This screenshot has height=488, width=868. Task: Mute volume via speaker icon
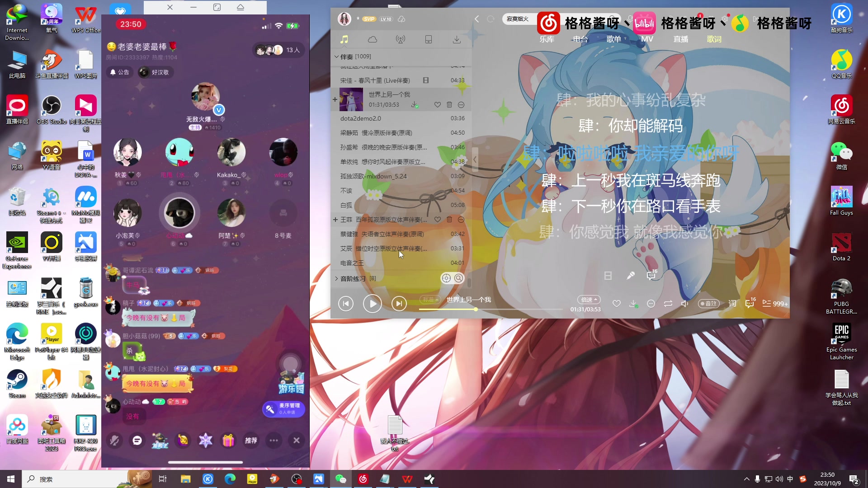pos(685,304)
